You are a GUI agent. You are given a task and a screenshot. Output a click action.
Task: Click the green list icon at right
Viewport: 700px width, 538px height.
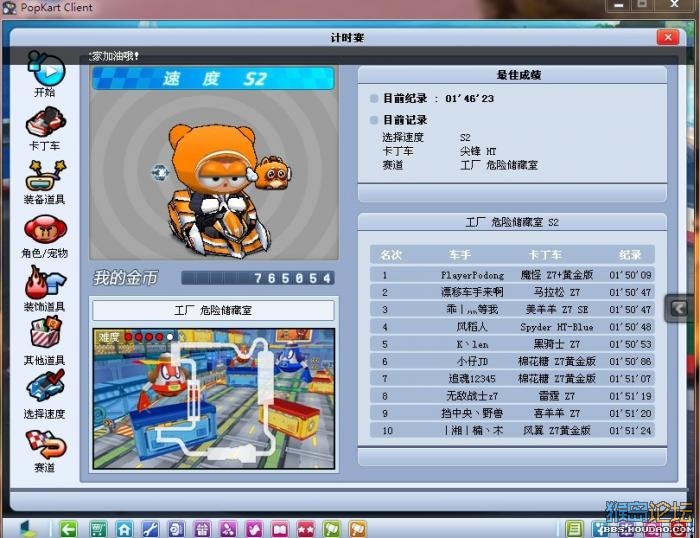tap(574, 530)
